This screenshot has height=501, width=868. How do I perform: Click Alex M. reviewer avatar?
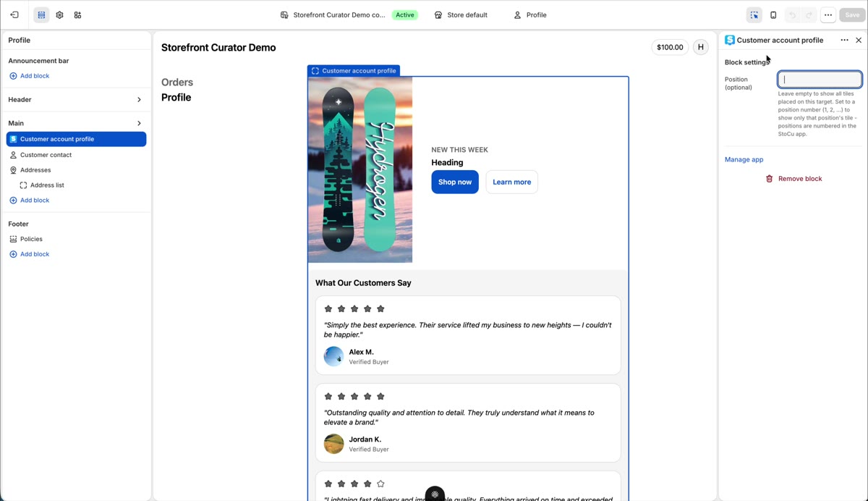(x=333, y=356)
